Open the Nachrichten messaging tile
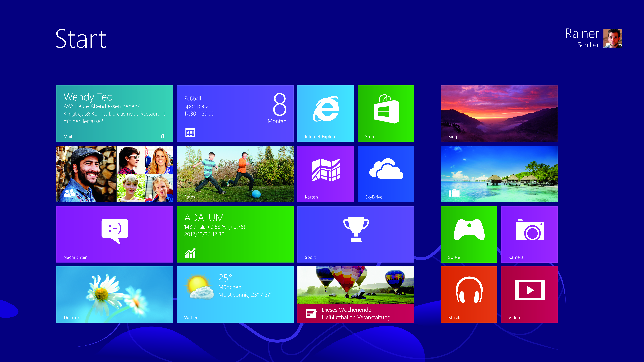 point(114,234)
